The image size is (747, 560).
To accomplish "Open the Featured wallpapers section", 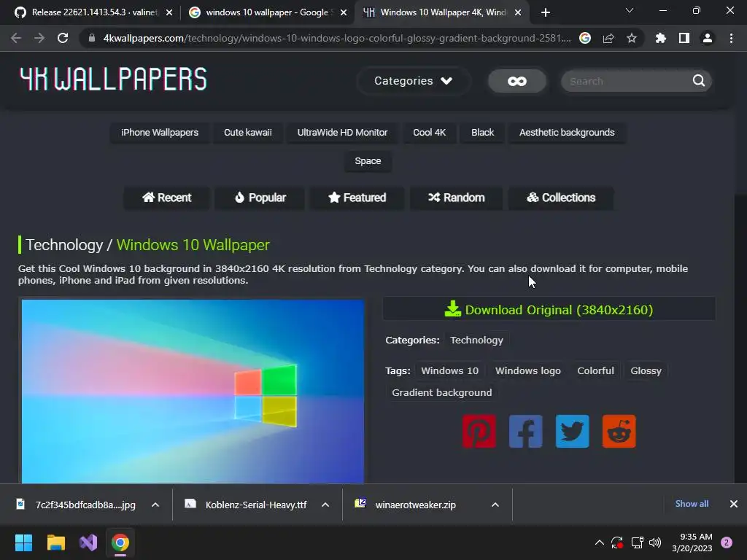I will click(357, 198).
